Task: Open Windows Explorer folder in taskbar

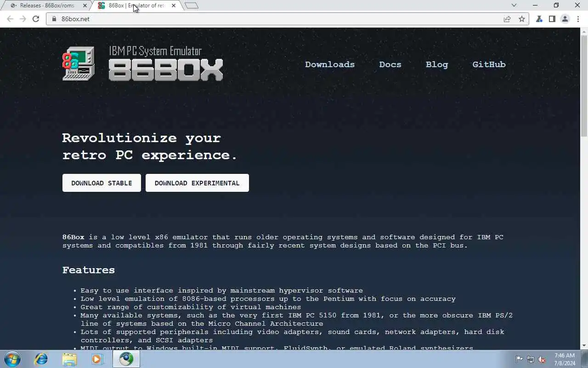Action: (x=69, y=359)
